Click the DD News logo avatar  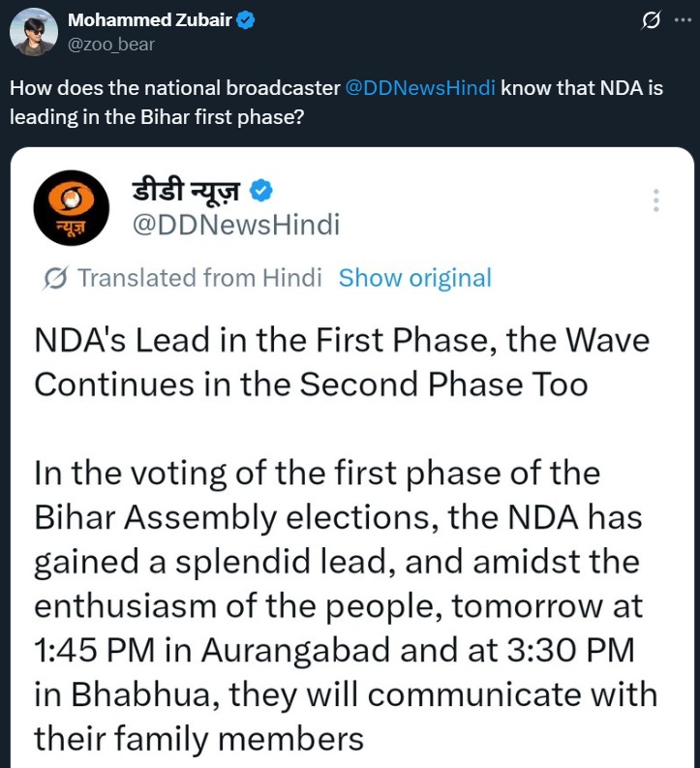click(72, 208)
